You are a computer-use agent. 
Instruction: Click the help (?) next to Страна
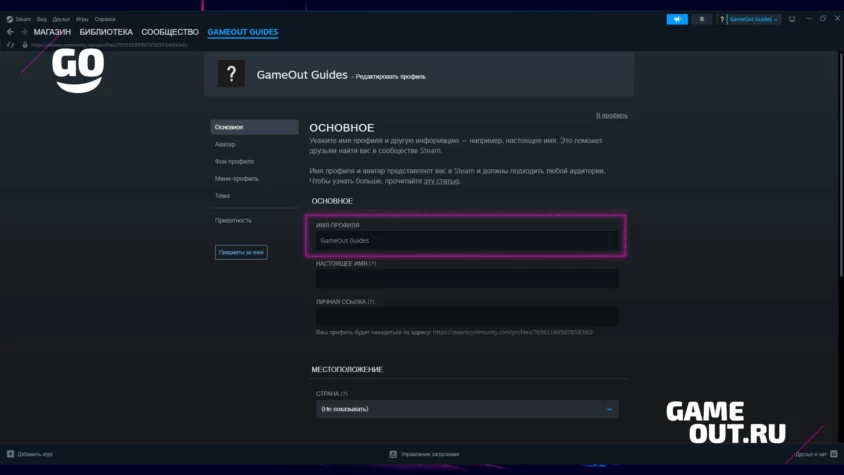point(344,394)
